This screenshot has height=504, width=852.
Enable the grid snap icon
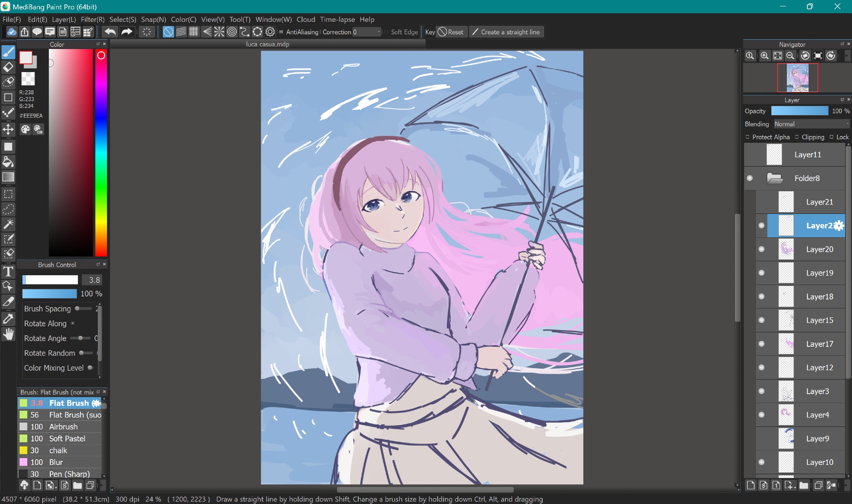click(194, 32)
